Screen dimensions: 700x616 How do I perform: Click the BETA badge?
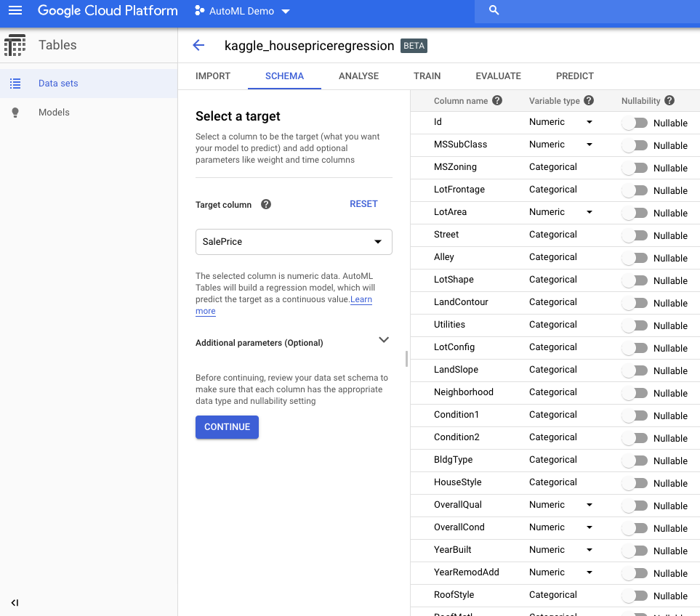click(x=414, y=46)
